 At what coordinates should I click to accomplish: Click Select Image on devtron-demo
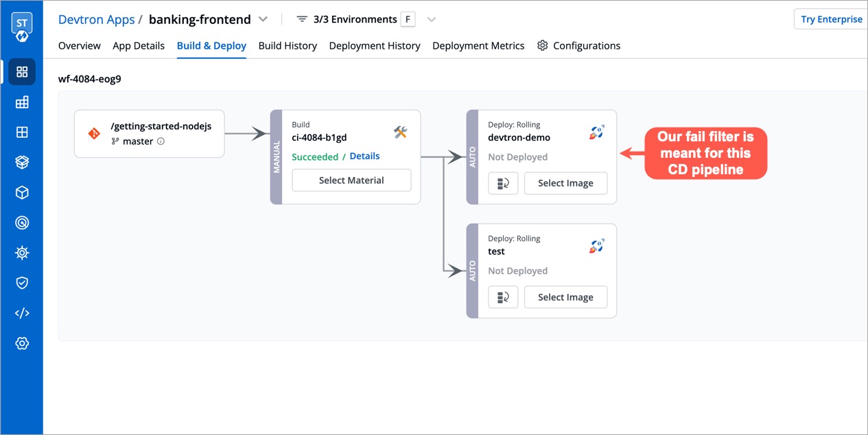565,183
